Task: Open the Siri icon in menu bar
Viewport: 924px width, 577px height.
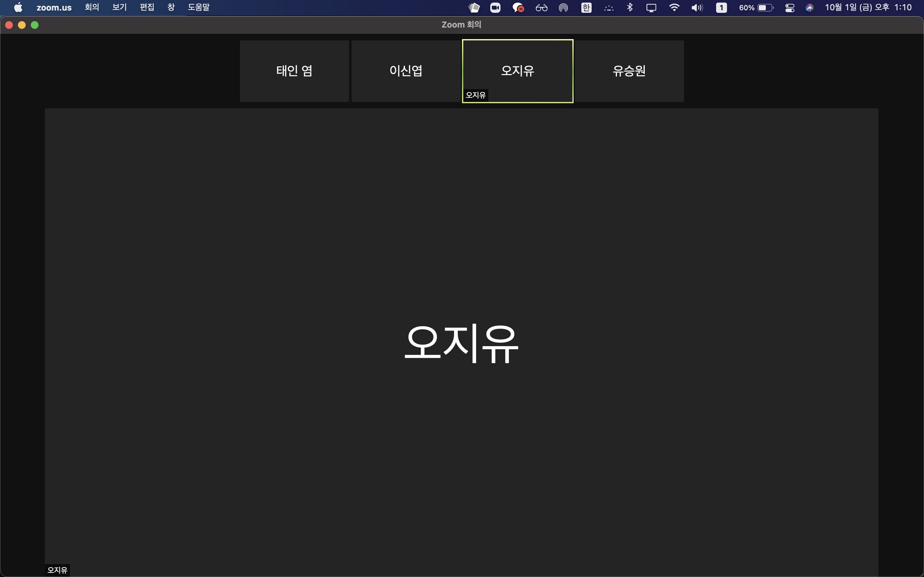Action: pyautogui.click(x=809, y=8)
